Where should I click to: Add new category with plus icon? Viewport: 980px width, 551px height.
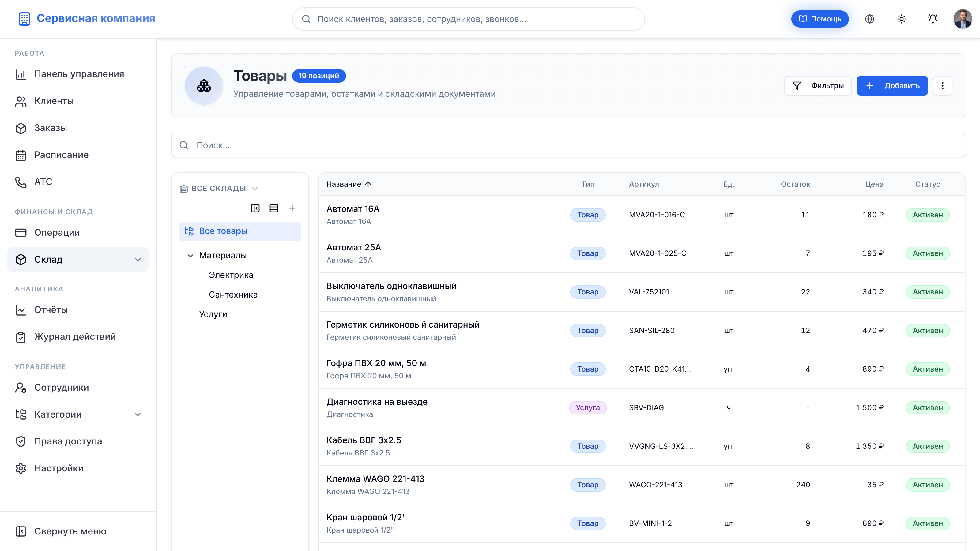click(292, 208)
